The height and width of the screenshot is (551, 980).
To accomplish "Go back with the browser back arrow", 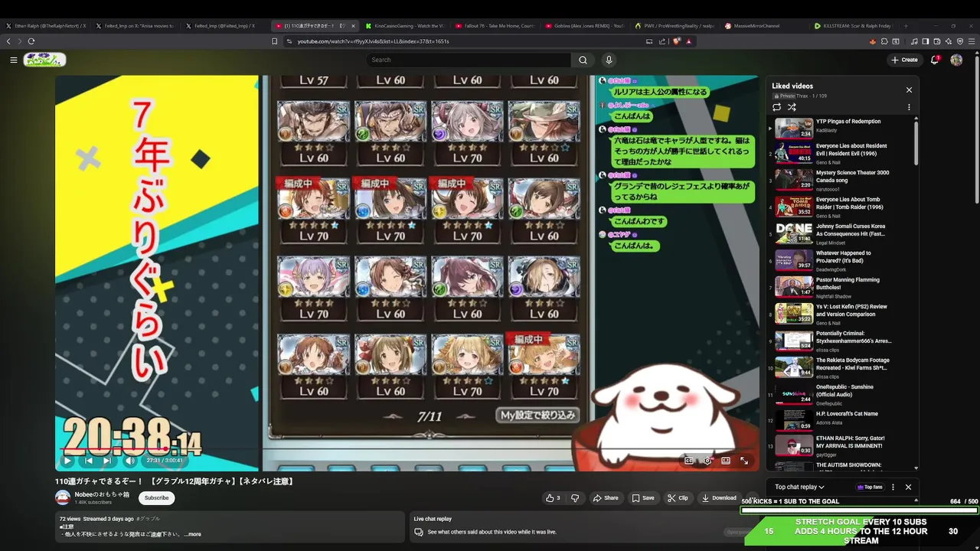I will click(8, 41).
